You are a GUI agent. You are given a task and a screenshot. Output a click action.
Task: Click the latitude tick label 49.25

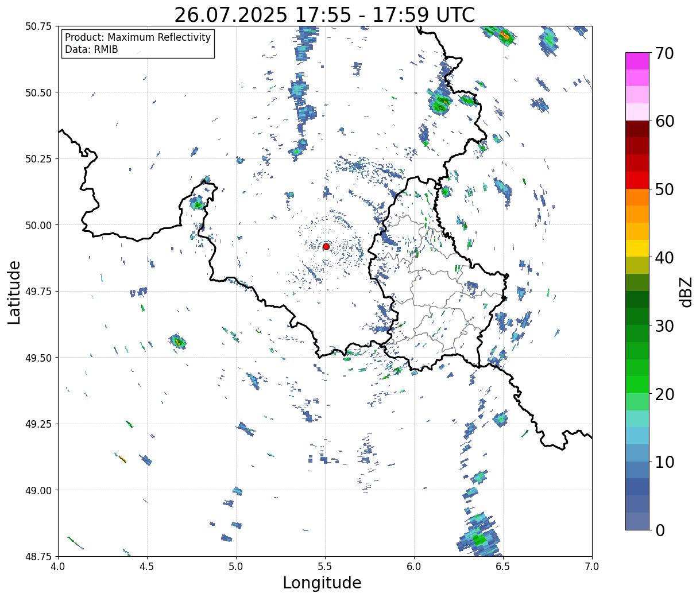39,424
